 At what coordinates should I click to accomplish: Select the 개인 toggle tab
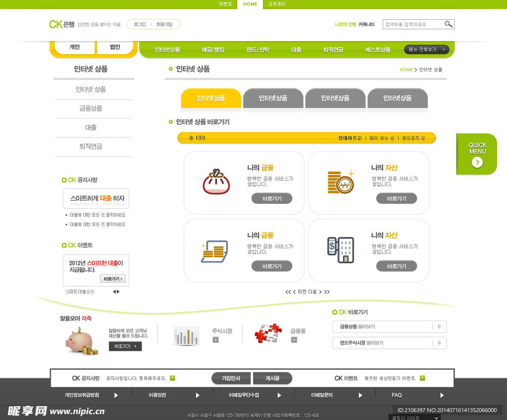click(74, 47)
